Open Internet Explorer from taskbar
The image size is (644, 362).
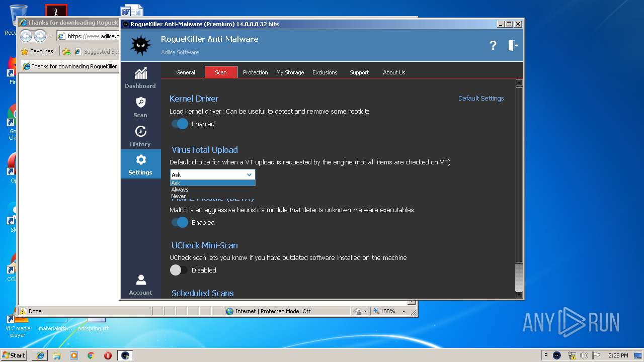(40, 355)
